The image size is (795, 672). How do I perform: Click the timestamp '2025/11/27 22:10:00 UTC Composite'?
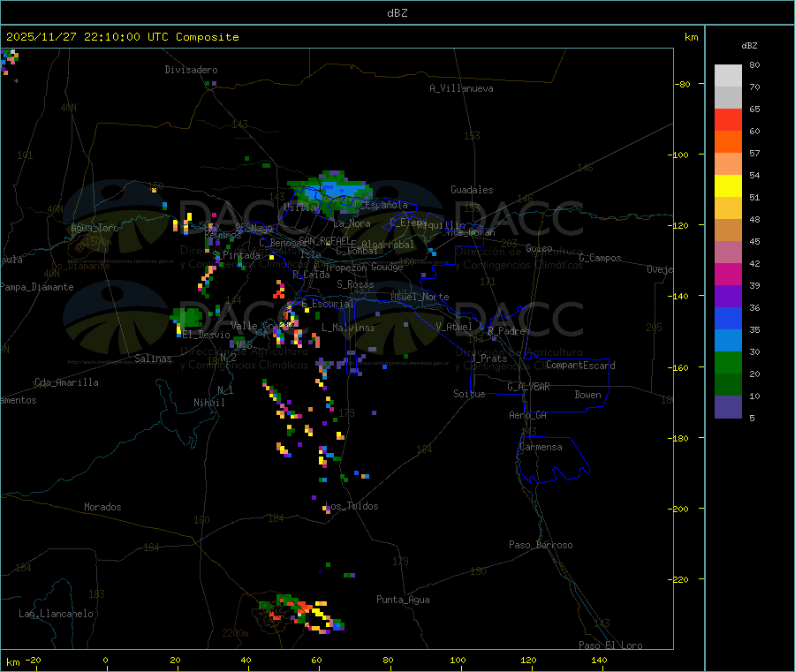[122, 37]
